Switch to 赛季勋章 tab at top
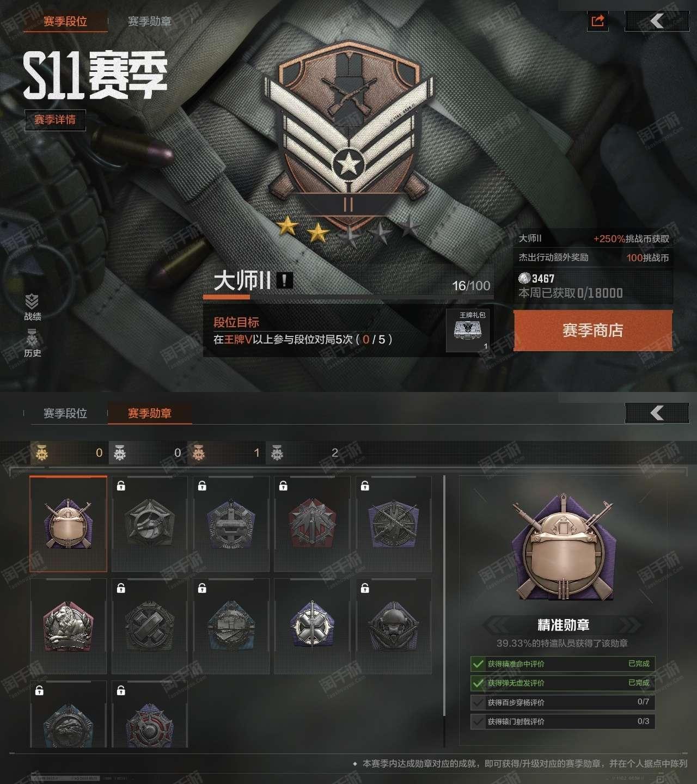The width and height of the screenshot is (697, 784). pos(149,21)
